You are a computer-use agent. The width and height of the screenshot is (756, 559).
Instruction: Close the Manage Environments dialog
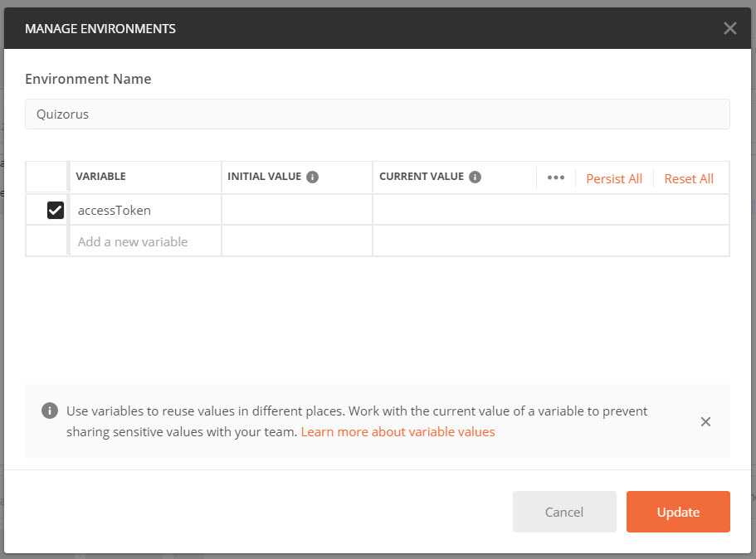click(x=729, y=28)
